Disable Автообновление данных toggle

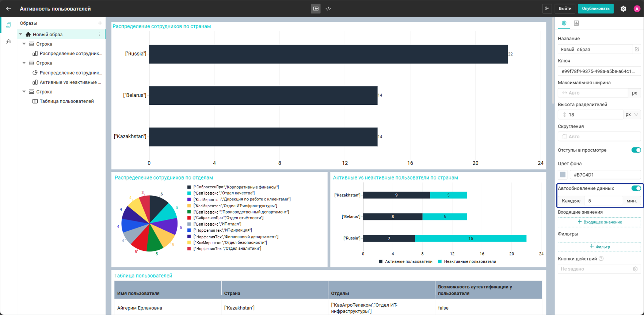pyautogui.click(x=636, y=188)
